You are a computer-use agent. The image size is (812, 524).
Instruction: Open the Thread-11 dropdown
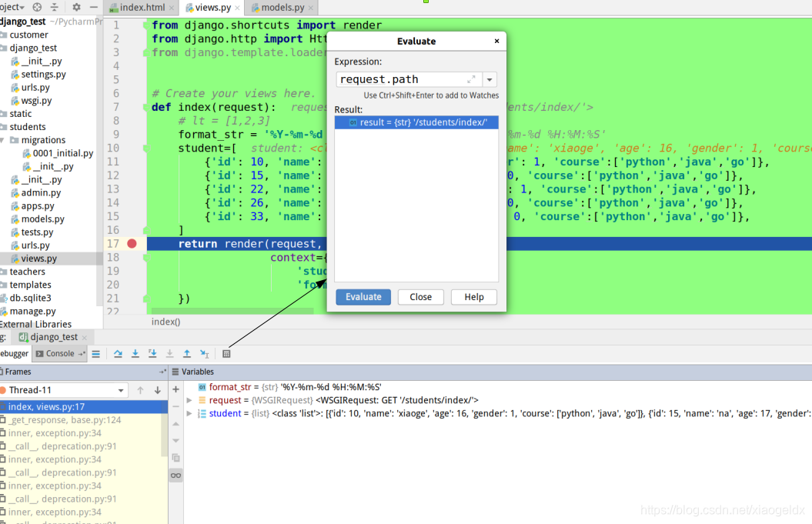pyautogui.click(x=121, y=390)
